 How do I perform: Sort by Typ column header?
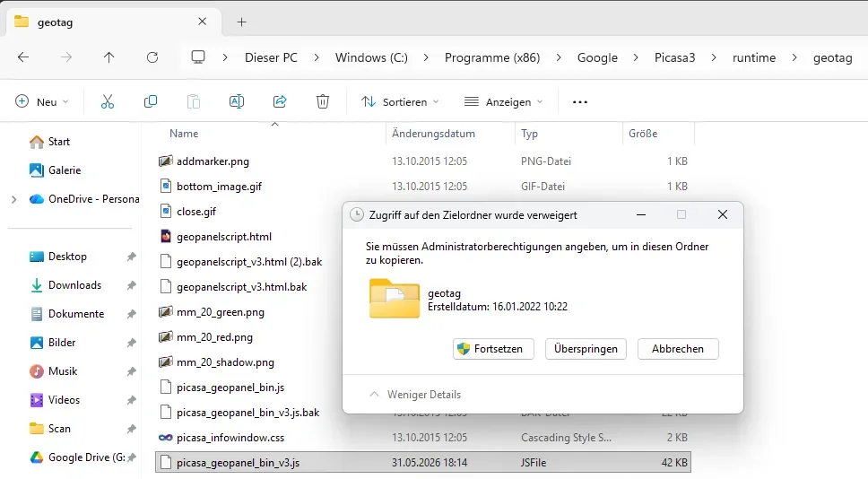click(x=529, y=134)
